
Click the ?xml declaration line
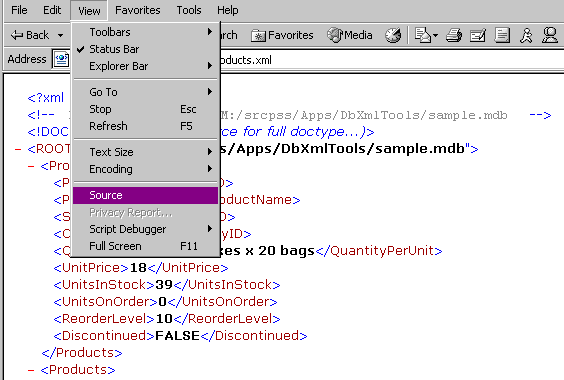[46, 98]
